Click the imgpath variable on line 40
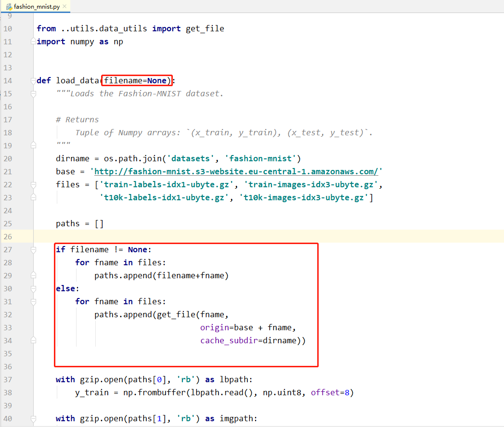The image size is (504, 427). pos(236,419)
